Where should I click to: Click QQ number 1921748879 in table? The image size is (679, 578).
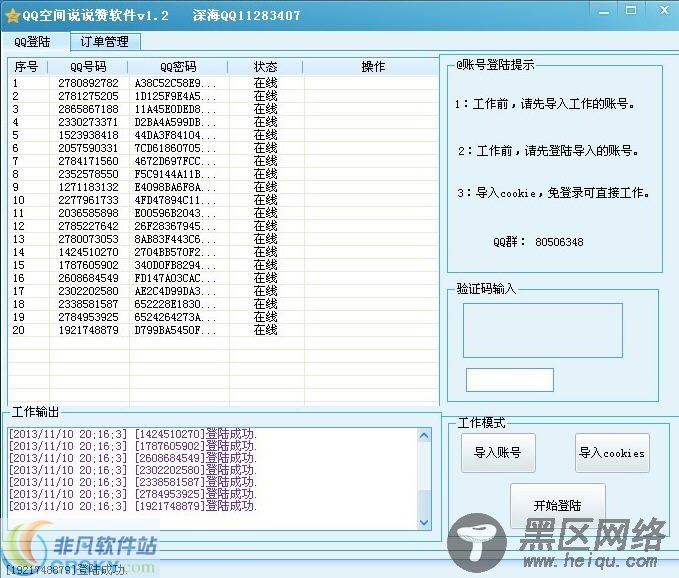(88, 330)
